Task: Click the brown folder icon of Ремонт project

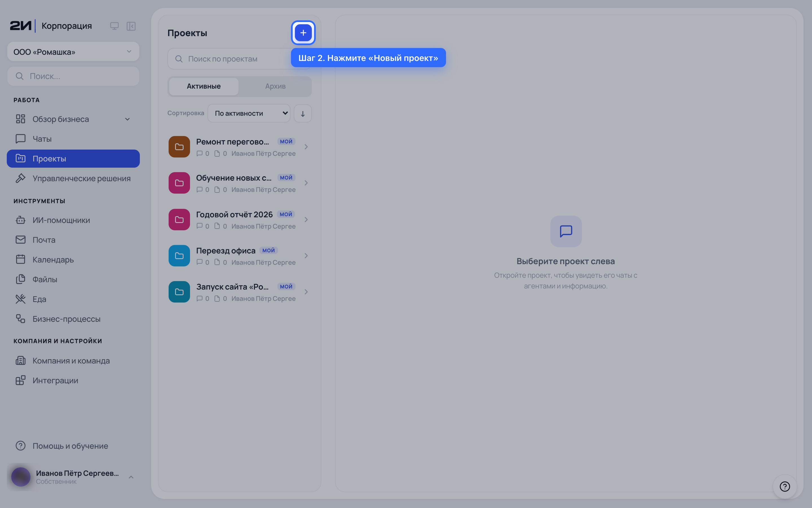Action: [179, 147]
